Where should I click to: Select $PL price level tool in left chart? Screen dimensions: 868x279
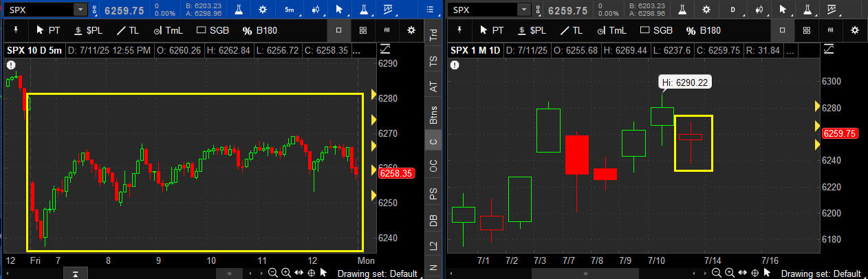(x=90, y=30)
